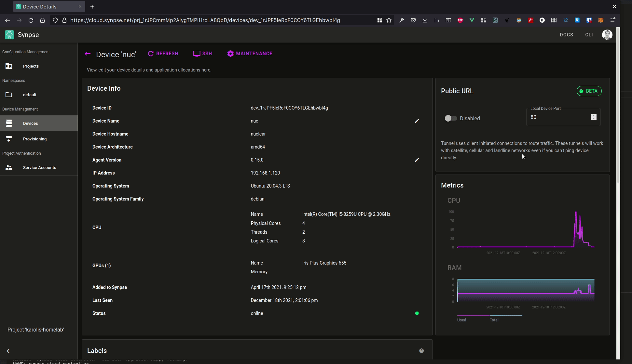Collapse the sidebar with bottom chevron
Viewport: 632px width, 364px height.
tap(8, 351)
